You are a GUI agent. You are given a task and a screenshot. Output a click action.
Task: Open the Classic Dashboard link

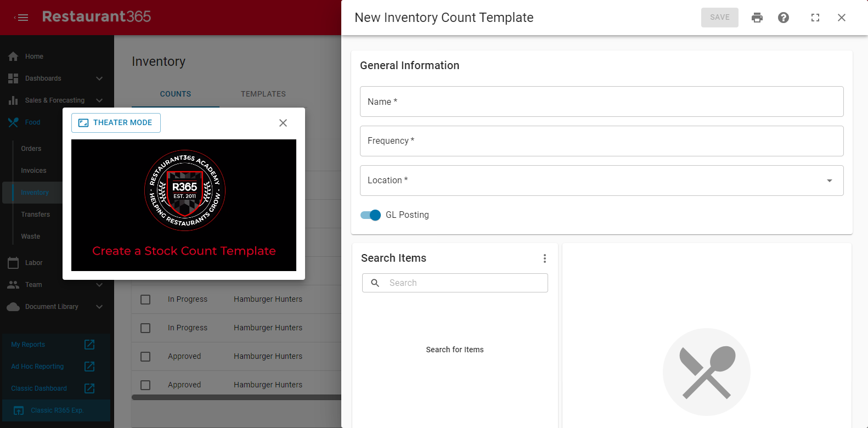39,388
